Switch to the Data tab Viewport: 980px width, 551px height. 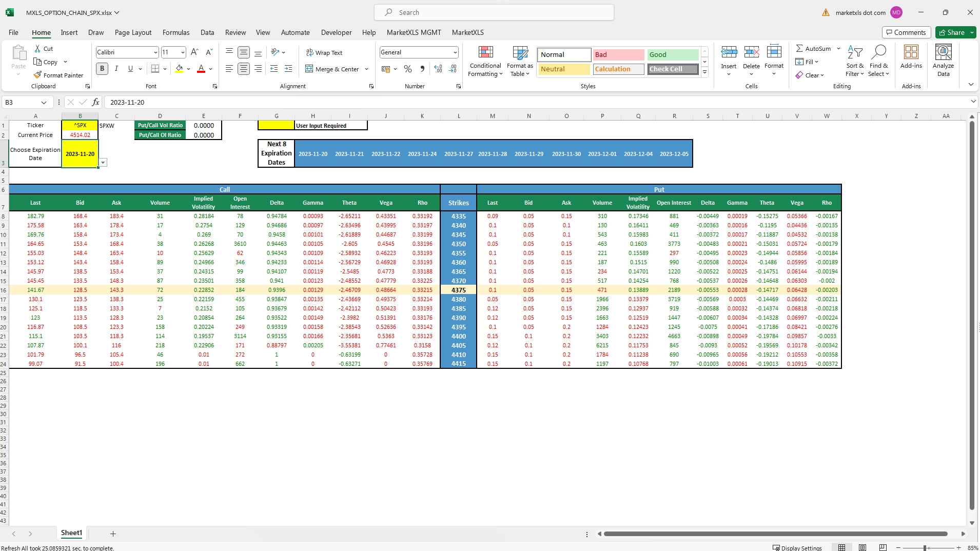207,32
